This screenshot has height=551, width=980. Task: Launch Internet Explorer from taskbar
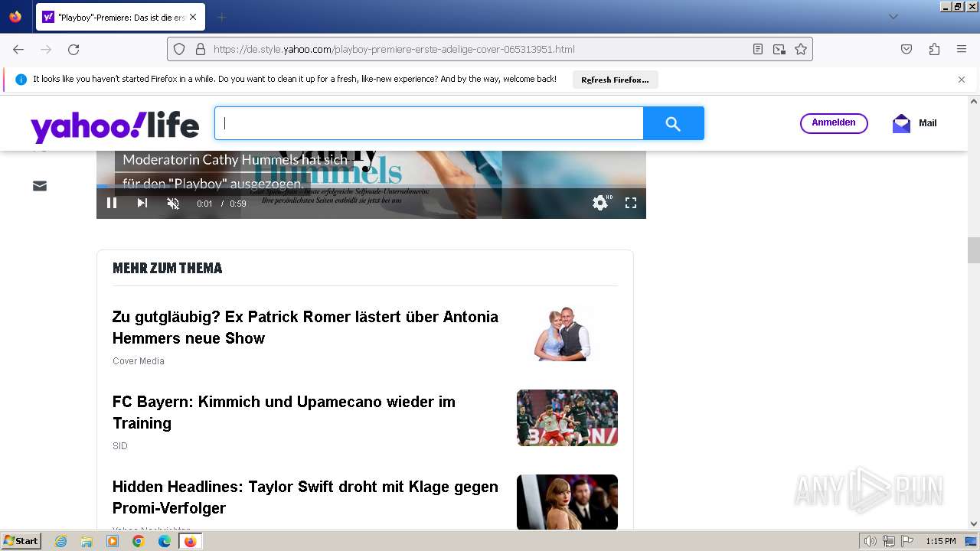[61, 541]
